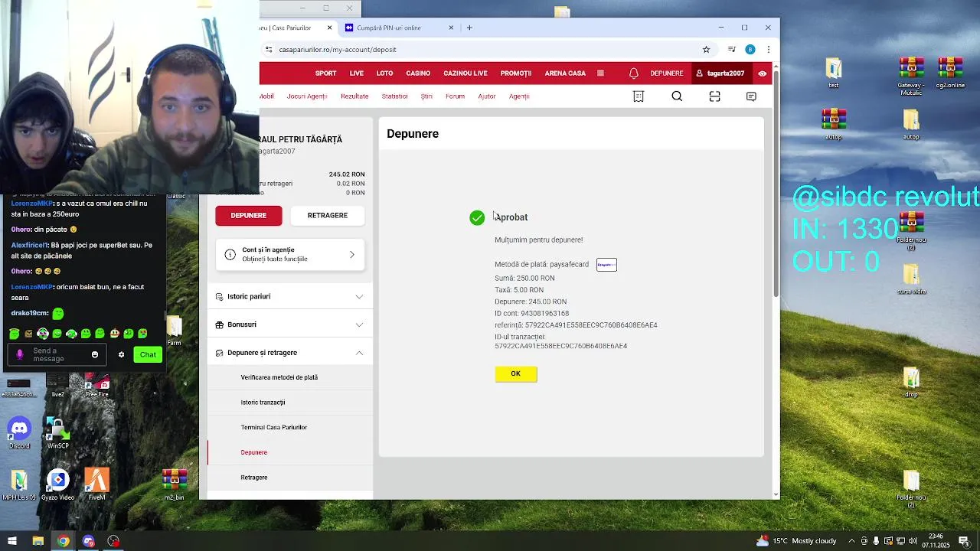Screen dimensions: 980x551
Task: Open the Statistici link
Action: point(395,96)
